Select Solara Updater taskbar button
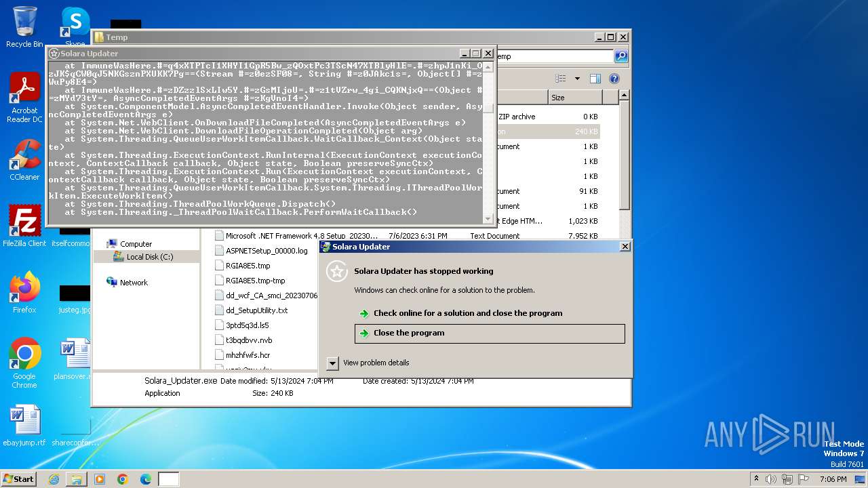The image size is (868, 488). click(x=169, y=479)
